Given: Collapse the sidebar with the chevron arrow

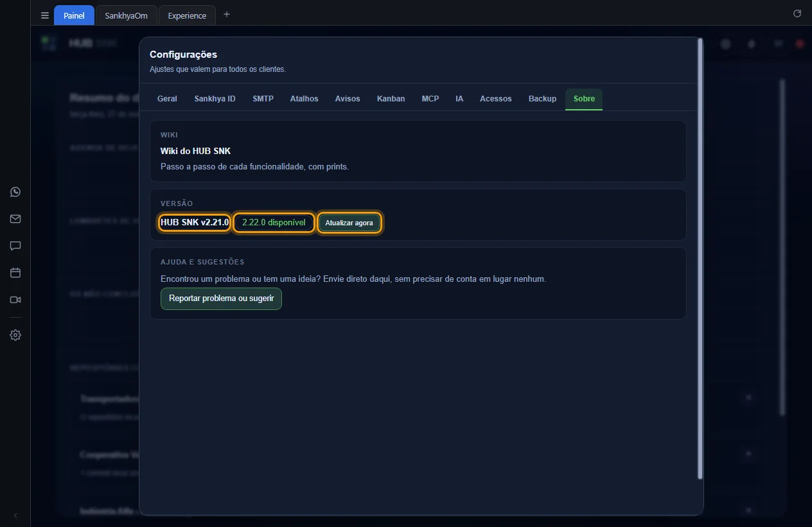Looking at the screenshot, I should (x=15, y=515).
